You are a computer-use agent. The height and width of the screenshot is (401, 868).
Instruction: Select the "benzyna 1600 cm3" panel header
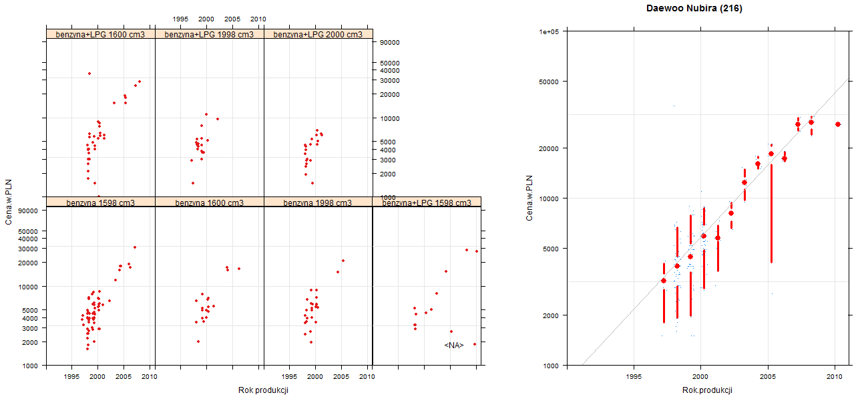[x=209, y=202]
